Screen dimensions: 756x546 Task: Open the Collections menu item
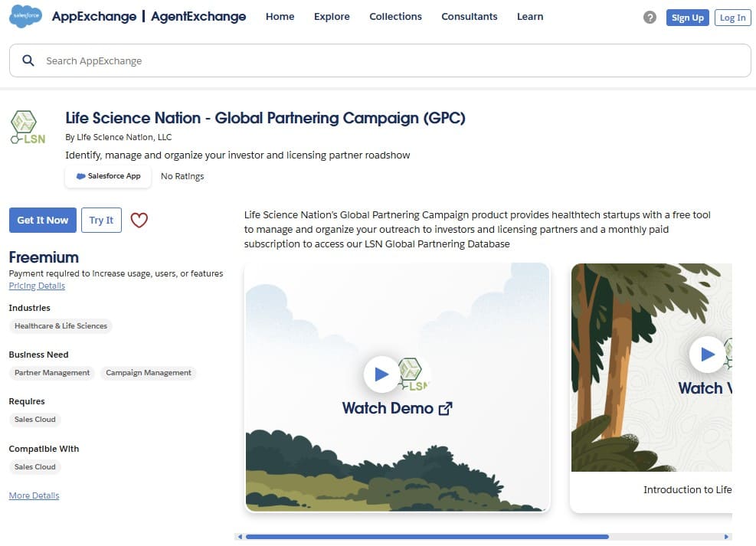pos(395,16)
